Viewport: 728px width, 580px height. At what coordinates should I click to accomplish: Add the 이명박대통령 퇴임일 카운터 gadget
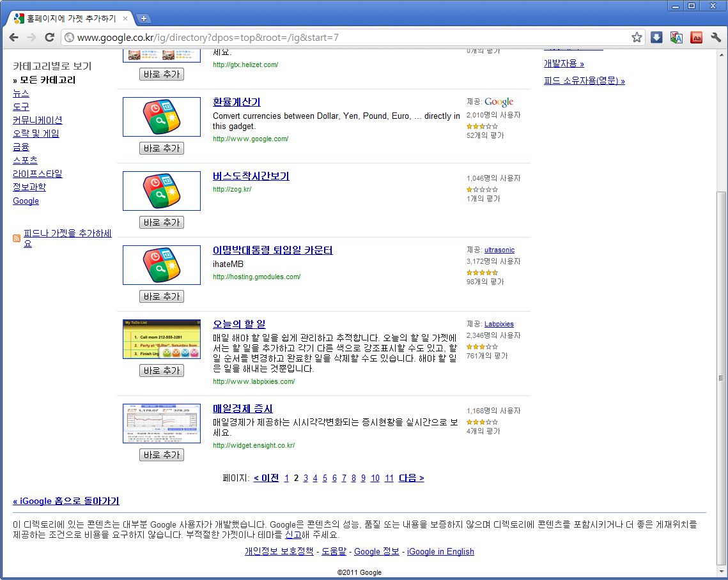pos(162,296)
